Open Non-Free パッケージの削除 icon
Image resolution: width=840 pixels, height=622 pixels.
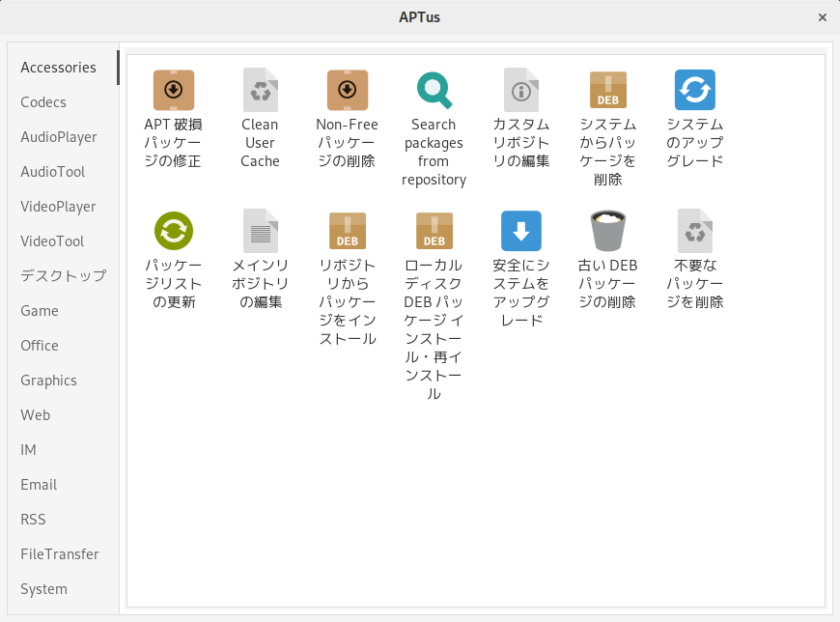pyautogui.click(x=348, y=90)
